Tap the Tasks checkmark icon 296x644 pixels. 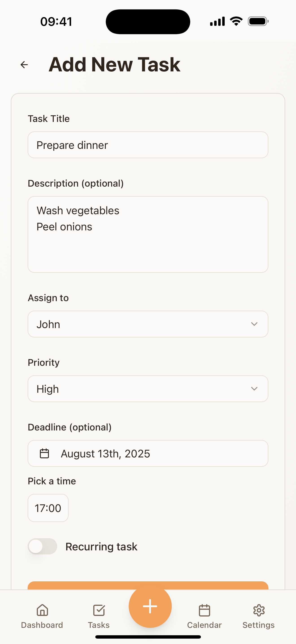pos(99,610)
